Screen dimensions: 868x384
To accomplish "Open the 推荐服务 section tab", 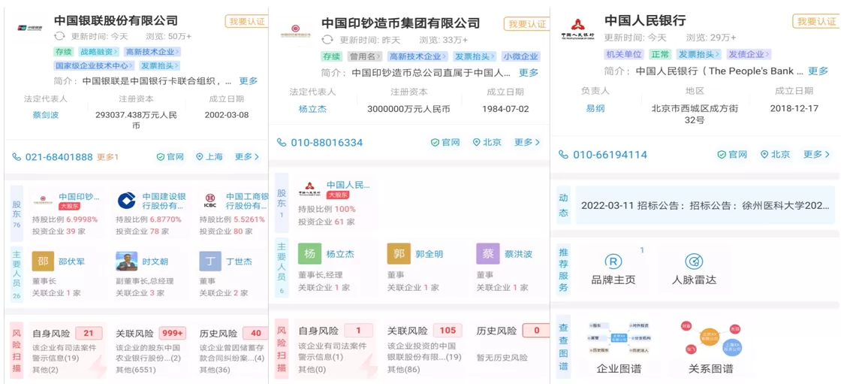I will point(563,269).
